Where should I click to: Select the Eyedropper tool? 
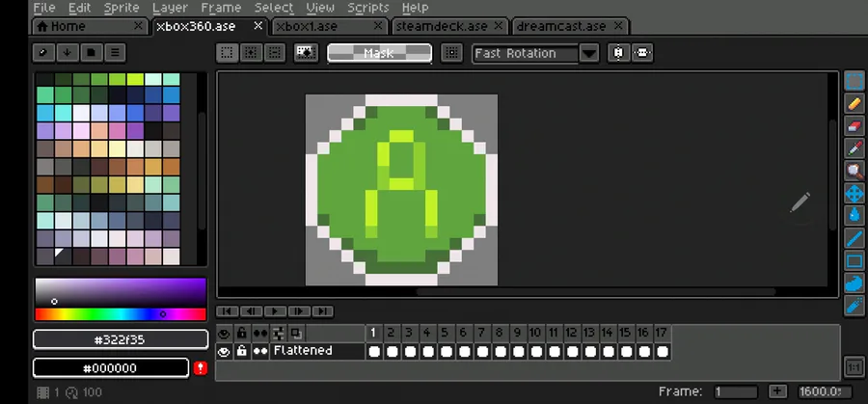point(854,148)
